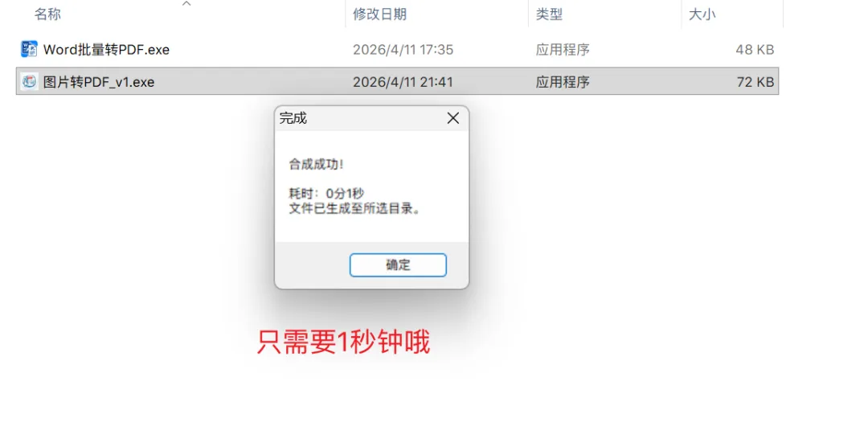Viewport: 868px width, 447px height.
Task: Sort files by 修改日期 column header
Action: click(x=379, y=14)
